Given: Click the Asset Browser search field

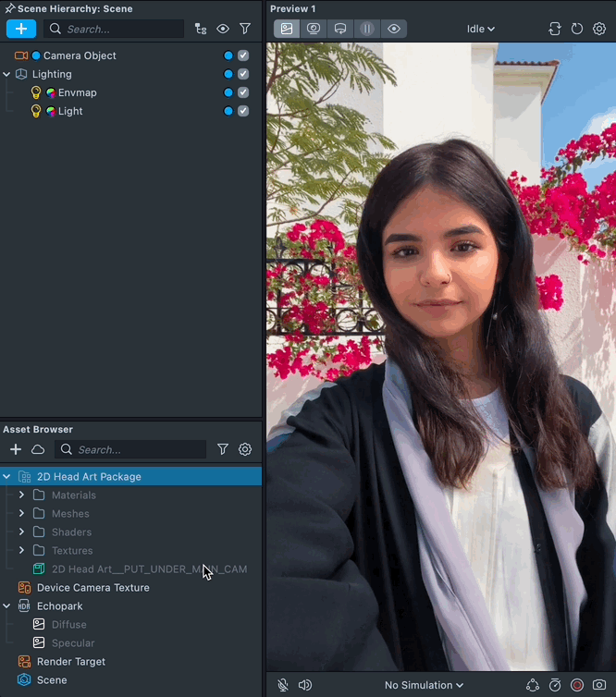Looking at the screenshot, I should point(139,449).
